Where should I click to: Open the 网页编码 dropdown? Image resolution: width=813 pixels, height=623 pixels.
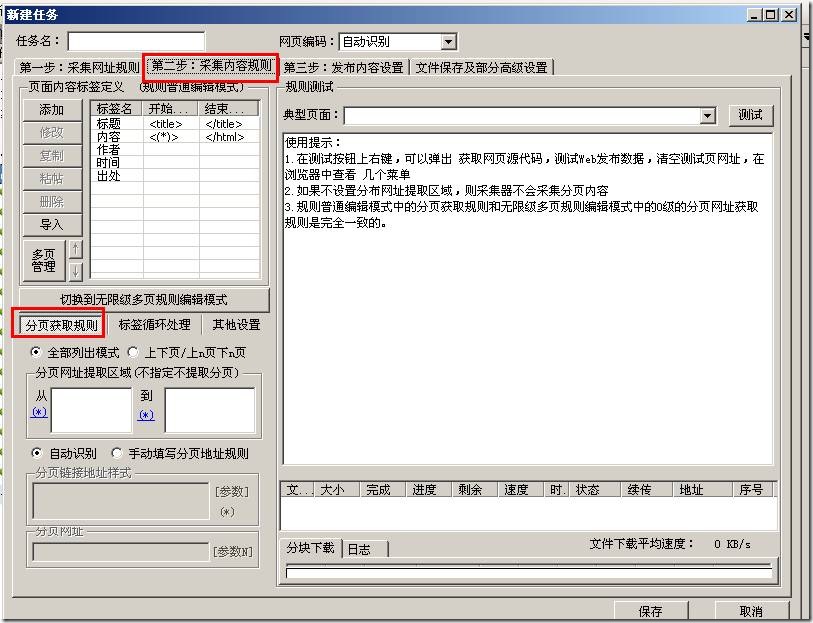(x=448, y=42)
